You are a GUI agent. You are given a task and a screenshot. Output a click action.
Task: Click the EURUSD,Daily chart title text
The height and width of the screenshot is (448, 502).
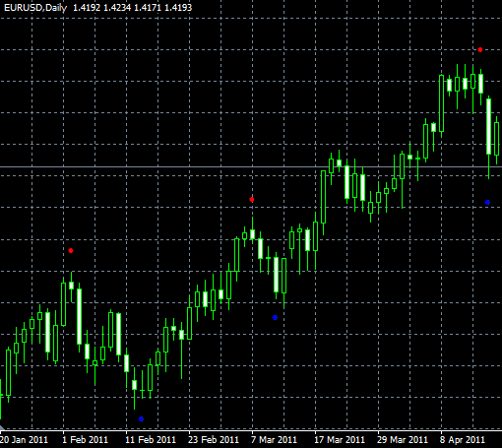[35, 8]
